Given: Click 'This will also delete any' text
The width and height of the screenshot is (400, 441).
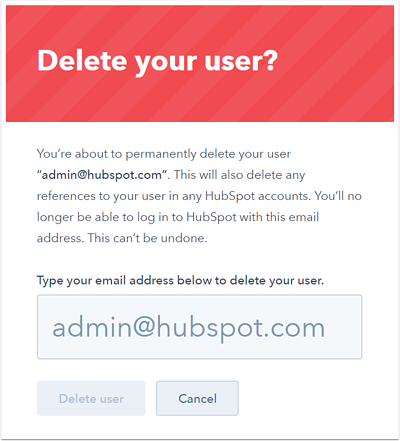Looking at the screenshot, I should (x=239, y=175).
